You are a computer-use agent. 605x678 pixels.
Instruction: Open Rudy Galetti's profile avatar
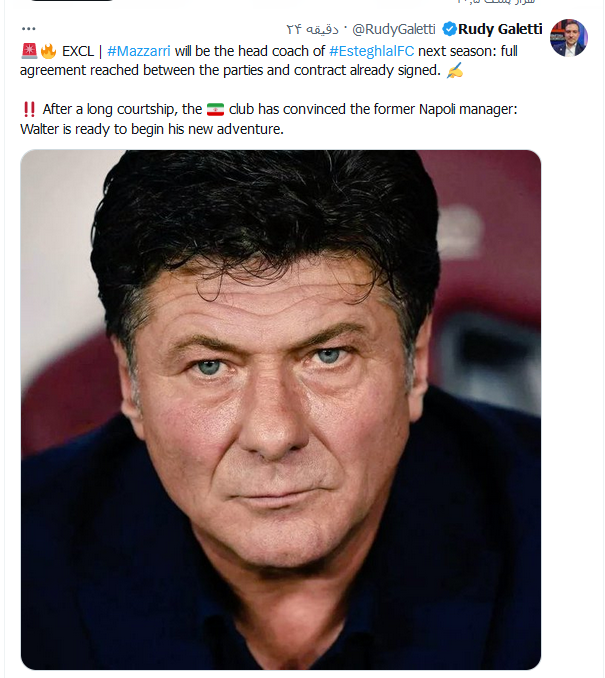569,37
